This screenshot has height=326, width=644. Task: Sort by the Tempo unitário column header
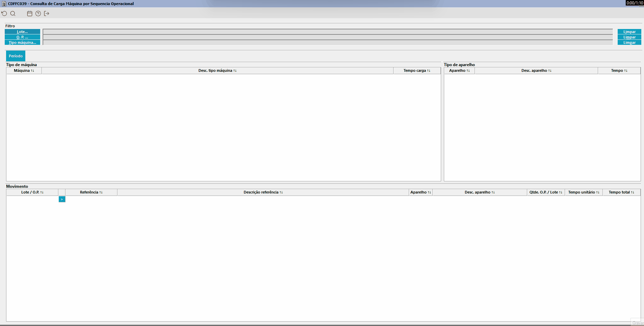pyautogui.click(x=584, y=192)
